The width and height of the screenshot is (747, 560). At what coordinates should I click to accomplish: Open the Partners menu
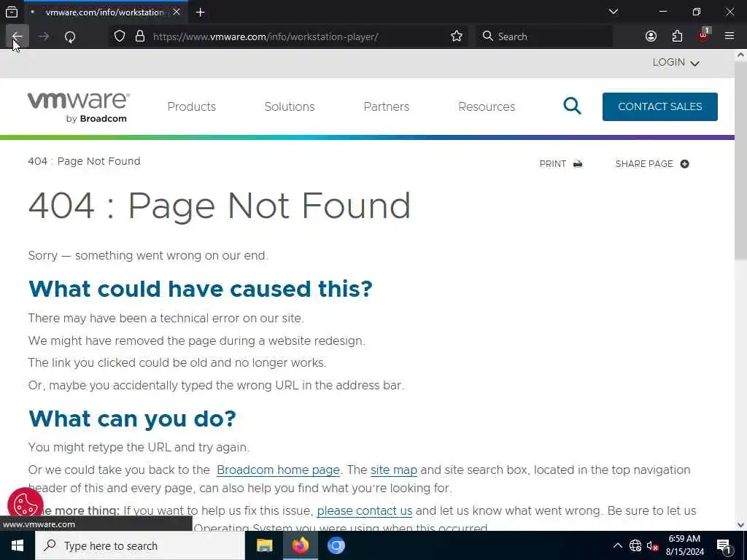pos(387,106)
